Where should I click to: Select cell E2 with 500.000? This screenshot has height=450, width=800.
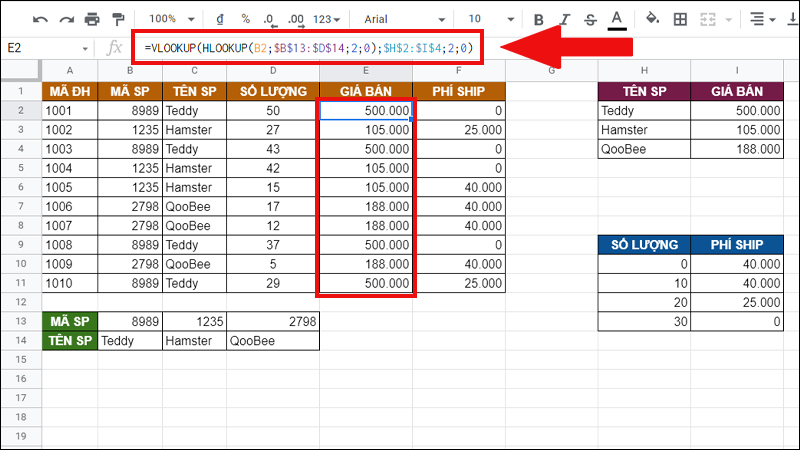tap(366, 111)
